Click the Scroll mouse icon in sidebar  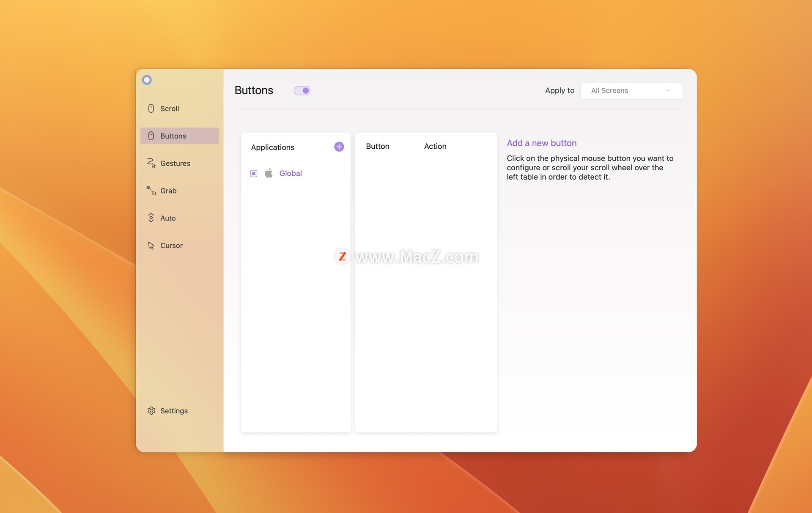151,109
